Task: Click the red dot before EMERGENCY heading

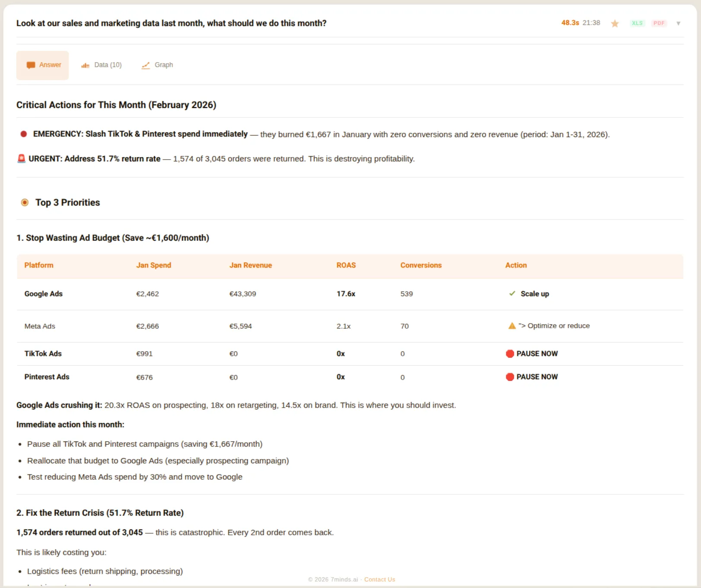Action: pos(23,134)
